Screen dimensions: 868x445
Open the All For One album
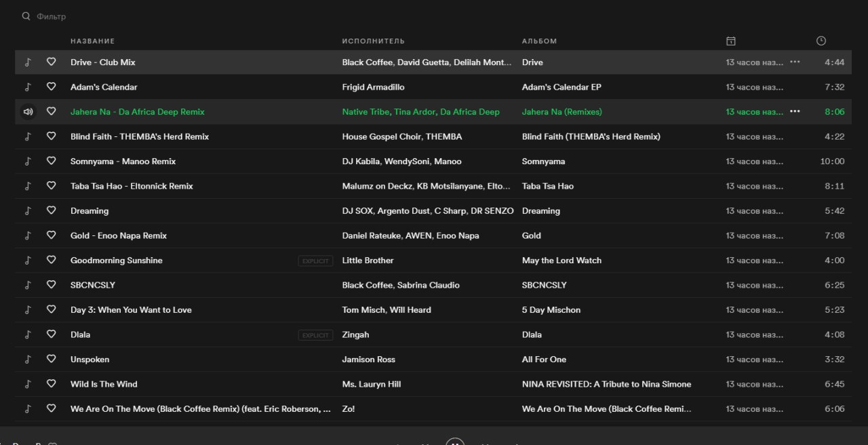pos(544,360)
